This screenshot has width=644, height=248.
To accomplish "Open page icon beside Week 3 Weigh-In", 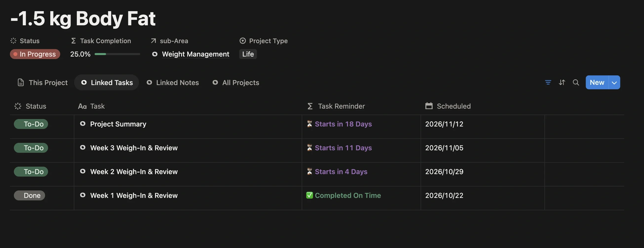I will click(x=83, y=147).
